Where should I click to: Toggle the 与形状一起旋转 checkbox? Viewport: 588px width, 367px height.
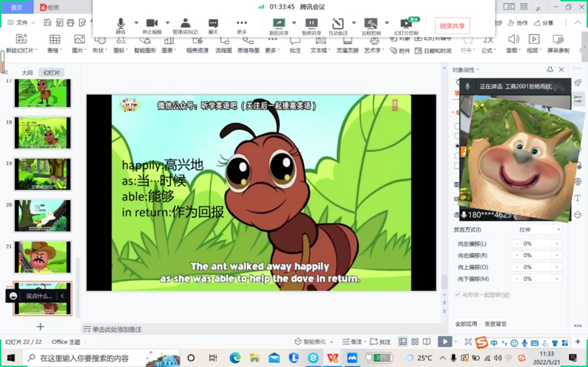click(457, 294)
